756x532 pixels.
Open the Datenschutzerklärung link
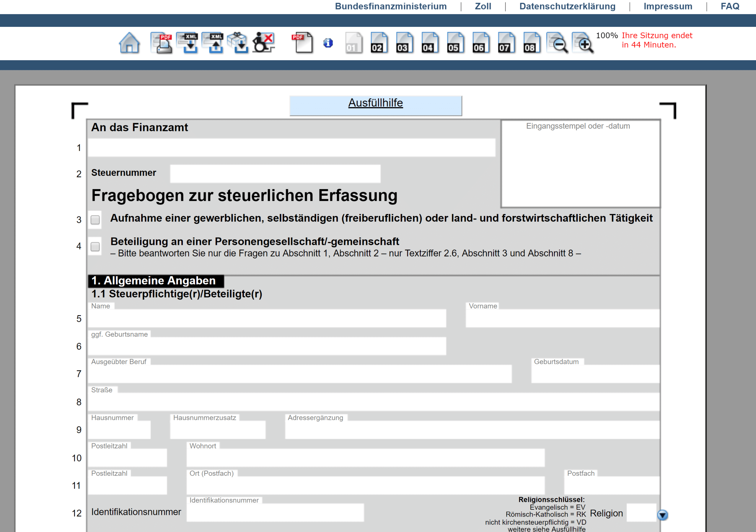[x=567, y=6]
